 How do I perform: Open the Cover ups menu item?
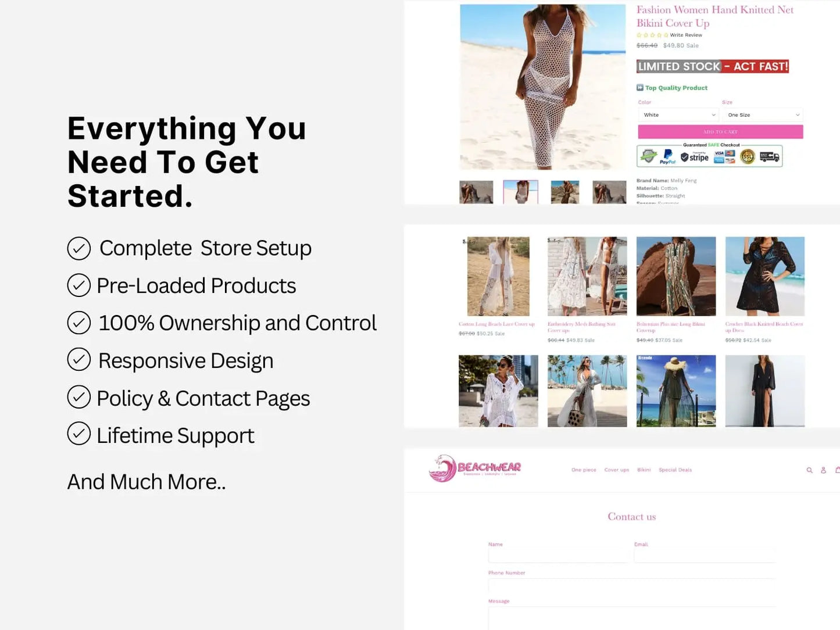tap(617, 470)
